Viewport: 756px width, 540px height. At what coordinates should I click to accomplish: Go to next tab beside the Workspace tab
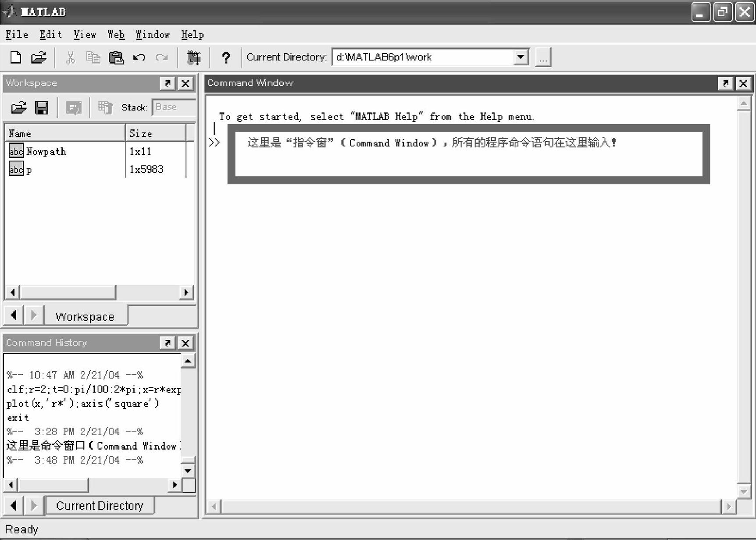[x=33, y=315]
